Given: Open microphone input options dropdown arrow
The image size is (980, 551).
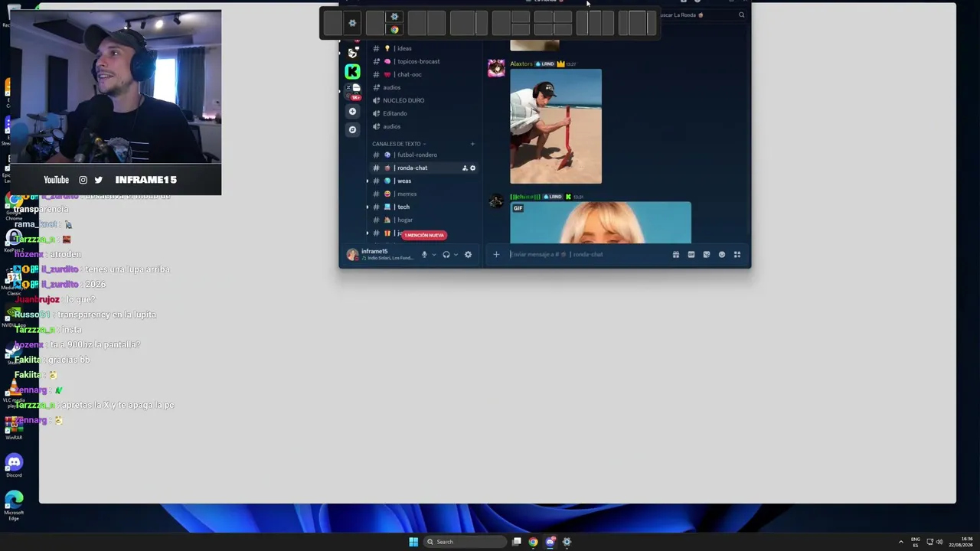Looking at the screenshot, I should (433, 255).
